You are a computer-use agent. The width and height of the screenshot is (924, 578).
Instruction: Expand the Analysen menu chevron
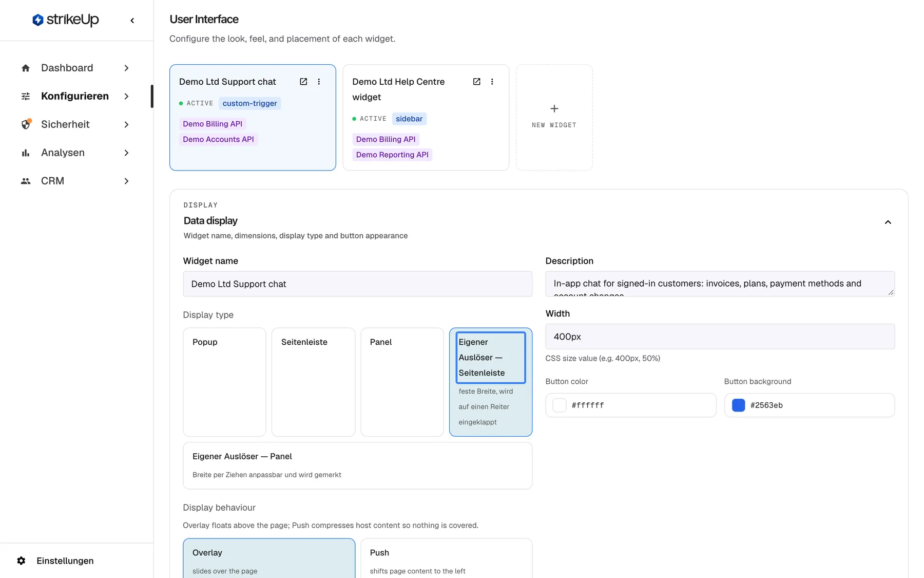[126, 153]
